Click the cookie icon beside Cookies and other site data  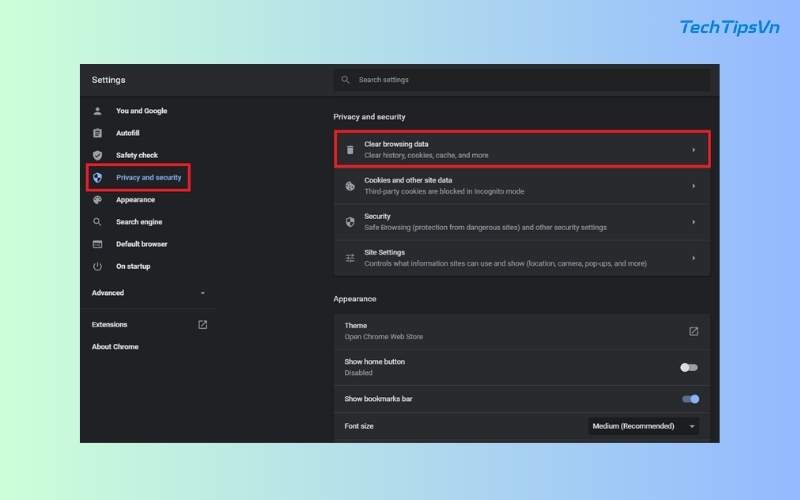[x=350, y=186]
